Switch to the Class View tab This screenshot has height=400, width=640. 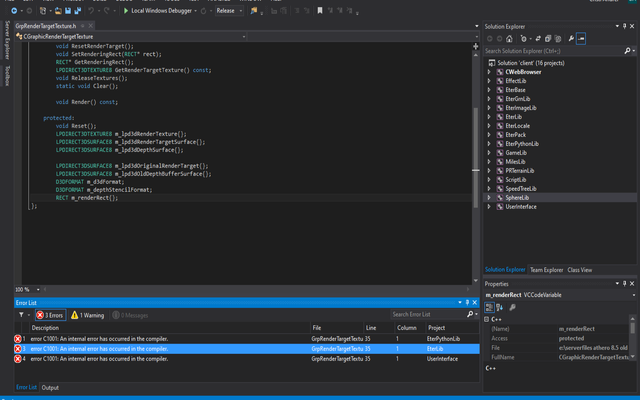(x=580, y=270)
